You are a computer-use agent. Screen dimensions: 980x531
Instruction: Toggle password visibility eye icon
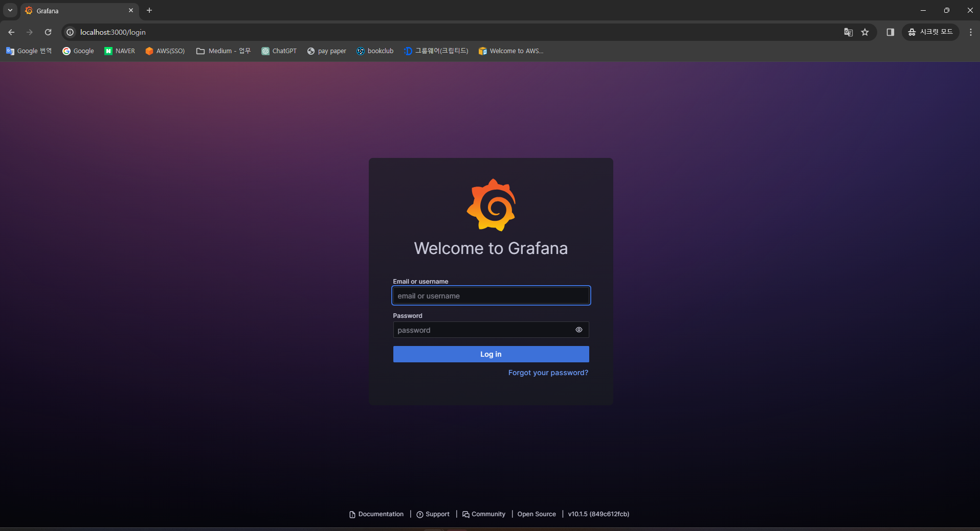pos(579,330)
